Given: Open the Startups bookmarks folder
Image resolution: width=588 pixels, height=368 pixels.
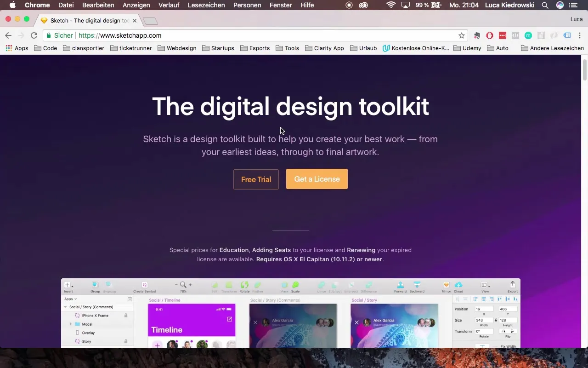Looking at the screenshot, I should click(218, 48).
